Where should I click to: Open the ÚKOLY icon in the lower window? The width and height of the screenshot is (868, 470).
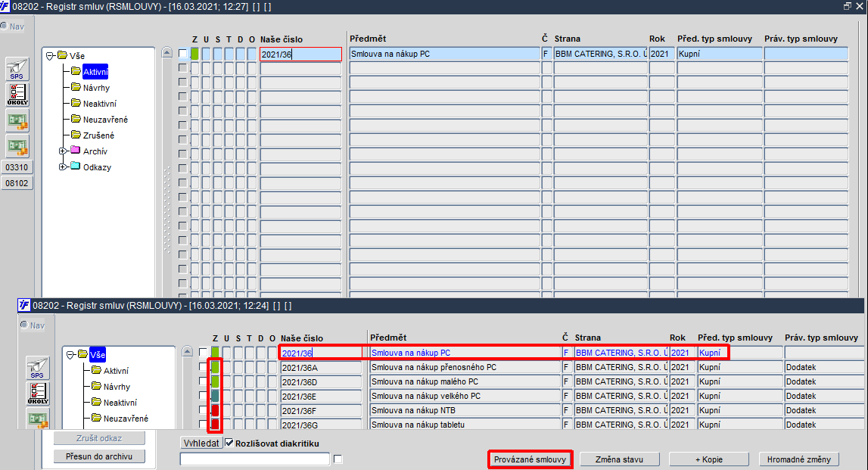(38, 394)
